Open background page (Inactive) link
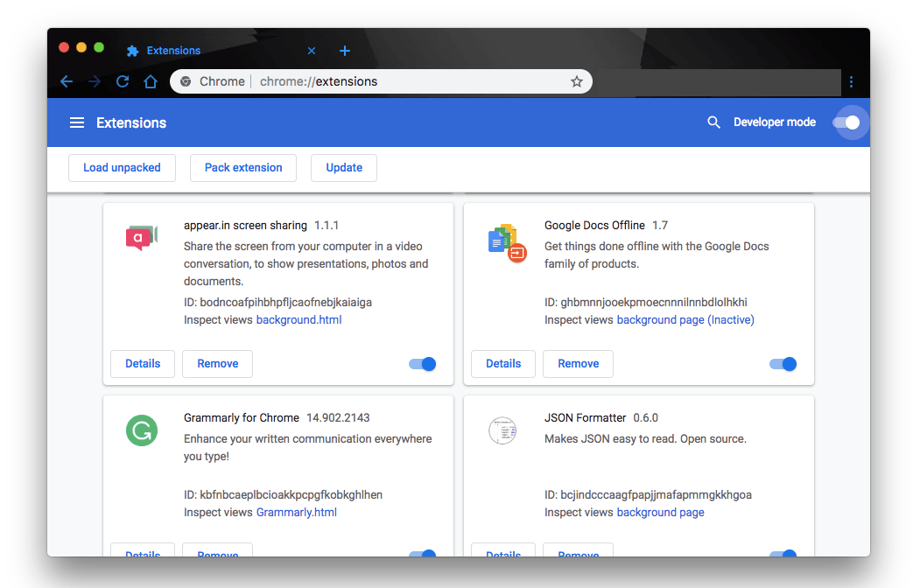The image size is (920, 588). pyautogui.click(x=685, y=320)
